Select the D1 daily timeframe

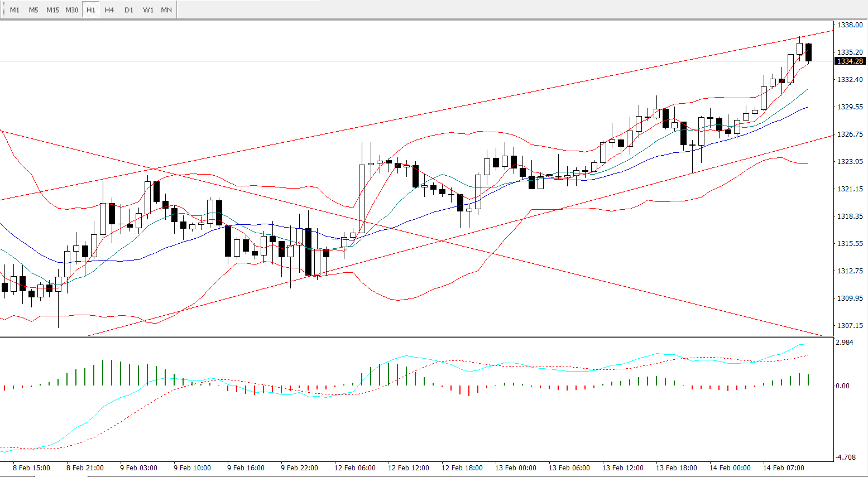click(129, 10)
